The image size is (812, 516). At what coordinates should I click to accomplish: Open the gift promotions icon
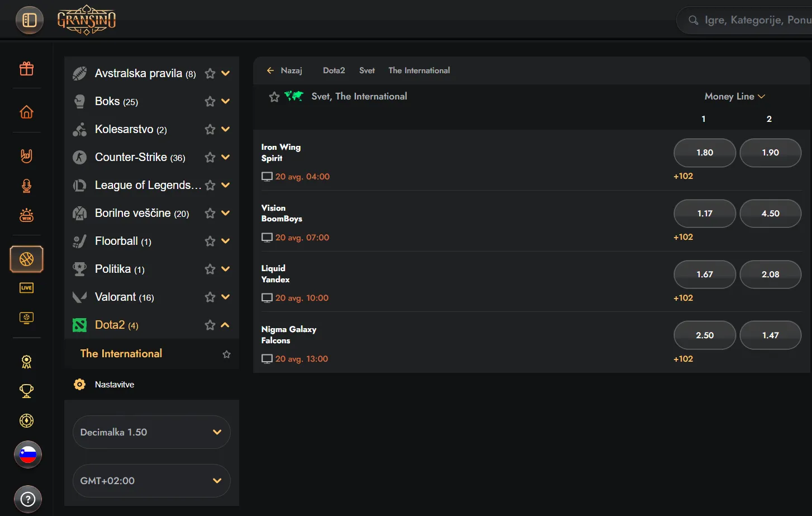click(x=26, y=68)
